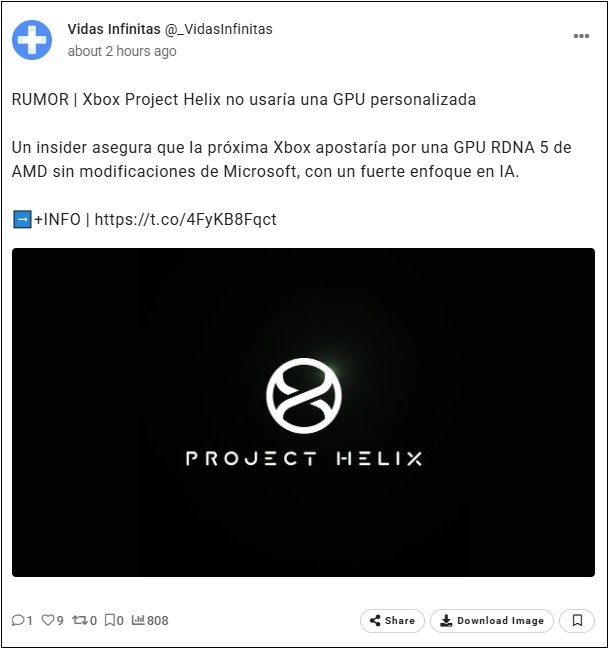Click the share nodes icon inside Share

coord(375,621)
